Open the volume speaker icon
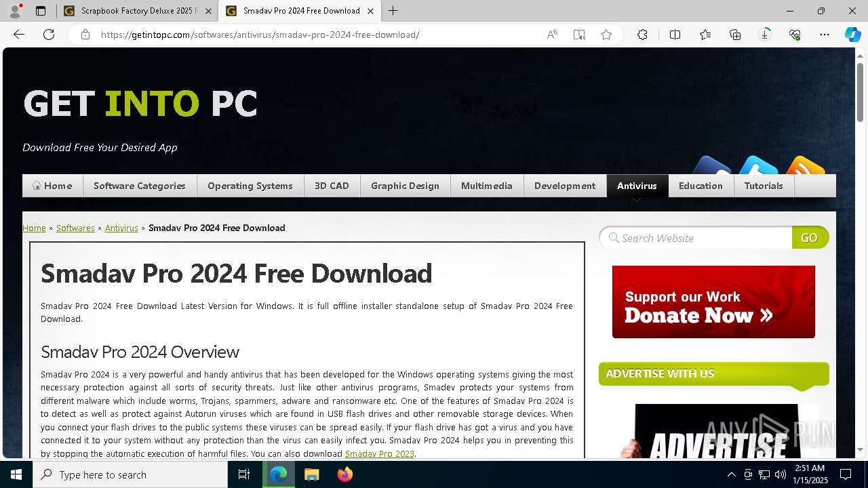Image resolution: width=868 pixels, height=488 pixels. 780,474
